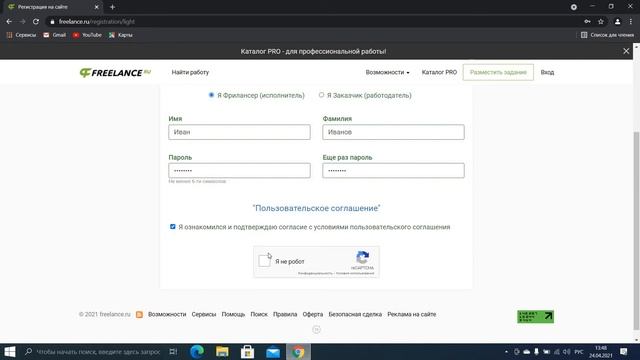Viewport: 640px width, 360px height.
Task: Launch Microsoft Edge from taskbar
Action: tap(197, 351)
